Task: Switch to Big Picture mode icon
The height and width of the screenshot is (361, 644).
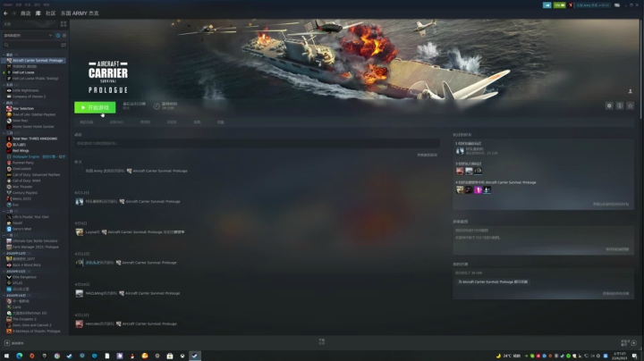Action: pyautogui.click(x=617, y=5)
